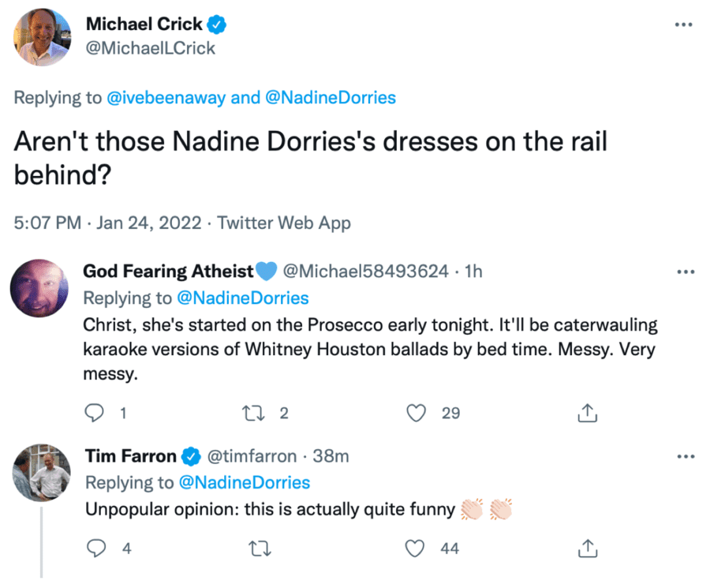Open the 5:07 PM tweet timestamp
This screenshot has height=588, width=710.
click(x=47, y=223)
